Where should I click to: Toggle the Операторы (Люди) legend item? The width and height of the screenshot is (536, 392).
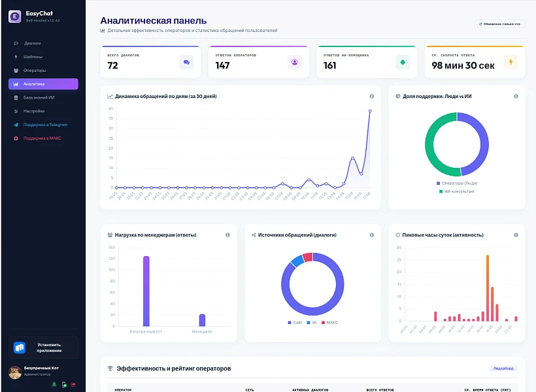coord(457,184)
